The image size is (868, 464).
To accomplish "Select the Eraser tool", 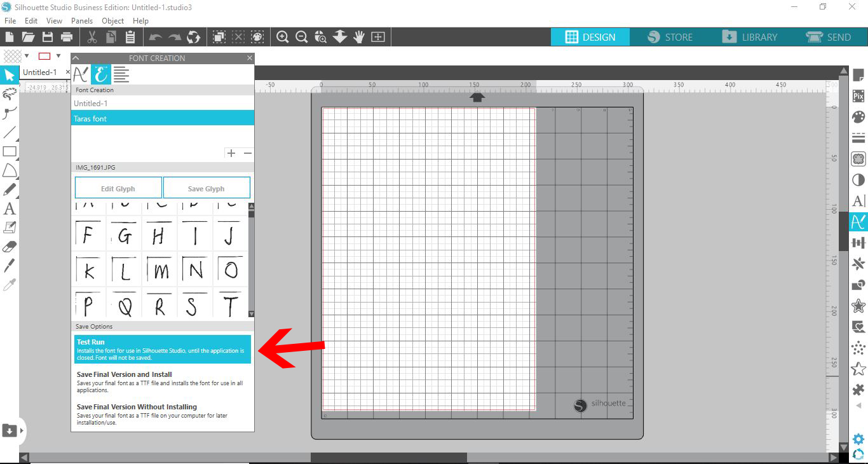I will [x=10, y=247].
